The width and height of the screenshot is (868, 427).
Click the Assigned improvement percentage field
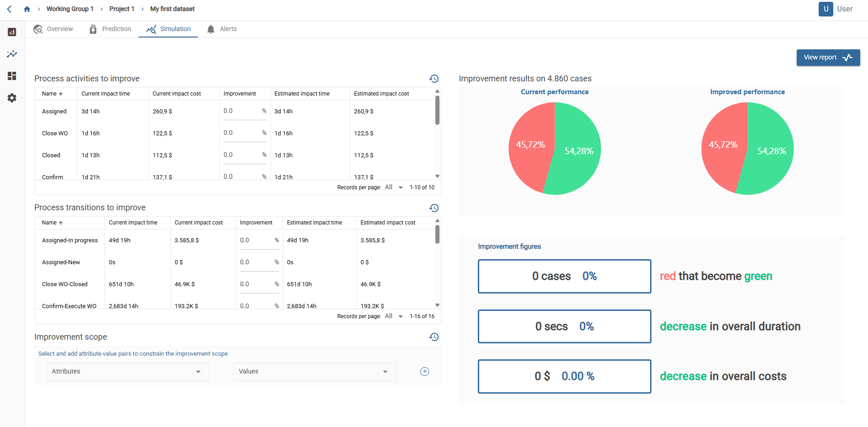point(241,111)
